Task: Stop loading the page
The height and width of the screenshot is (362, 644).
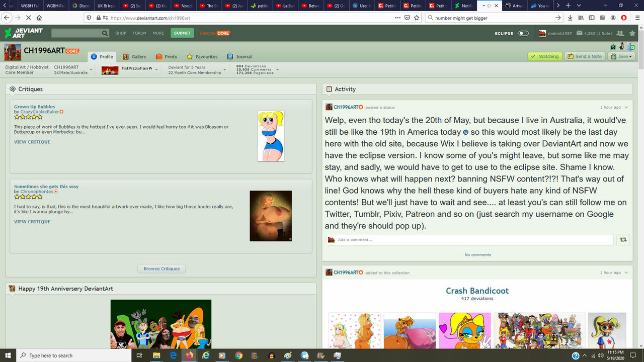Action: [x=28, y=18]
